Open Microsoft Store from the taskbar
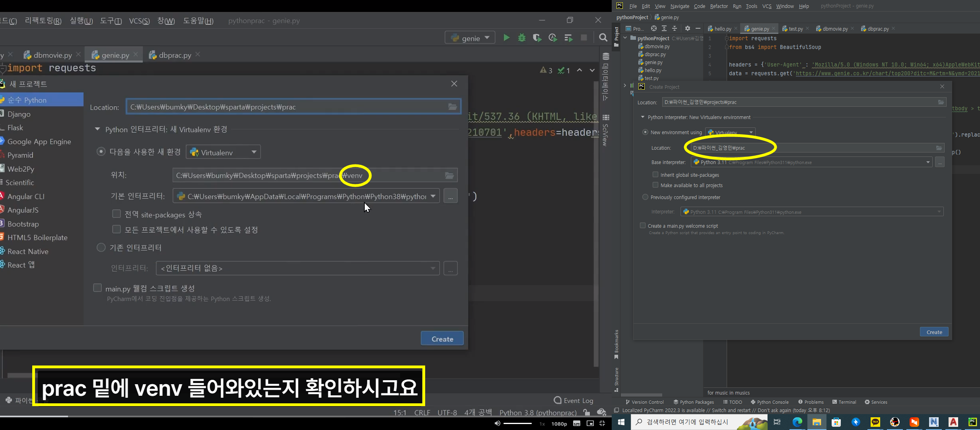 (836, 422)
